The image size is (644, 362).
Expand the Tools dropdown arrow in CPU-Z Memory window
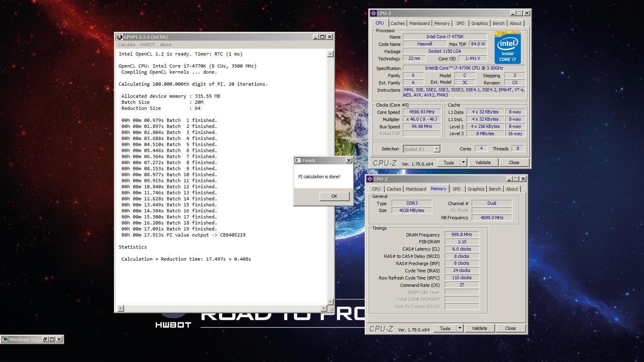460,328
